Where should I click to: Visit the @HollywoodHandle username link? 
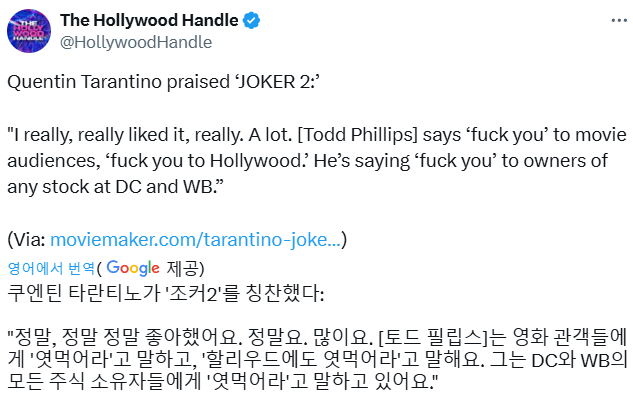(136, 41)
